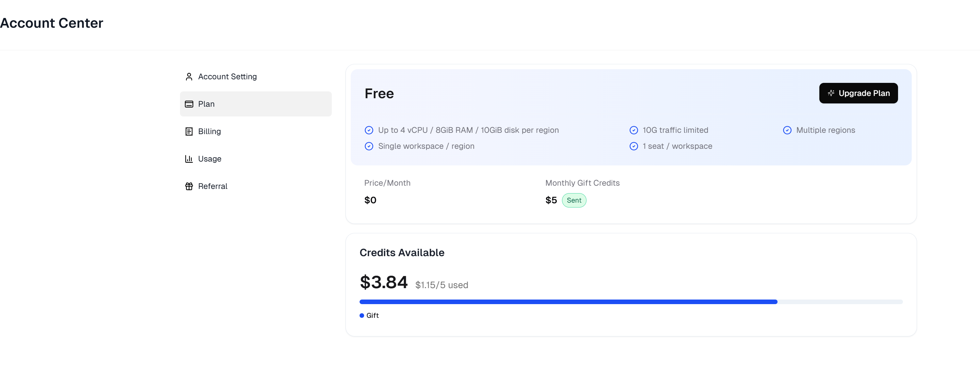Click the Billing receipt icon
Image resolution: width=980 pixels, height=371 pixels.
point(189,131)
